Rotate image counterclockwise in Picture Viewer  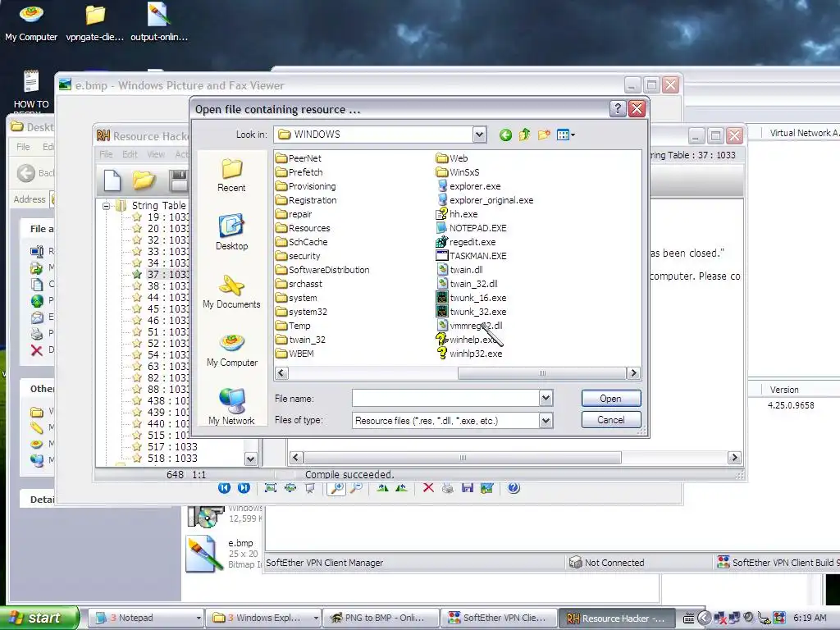[401, 487]
